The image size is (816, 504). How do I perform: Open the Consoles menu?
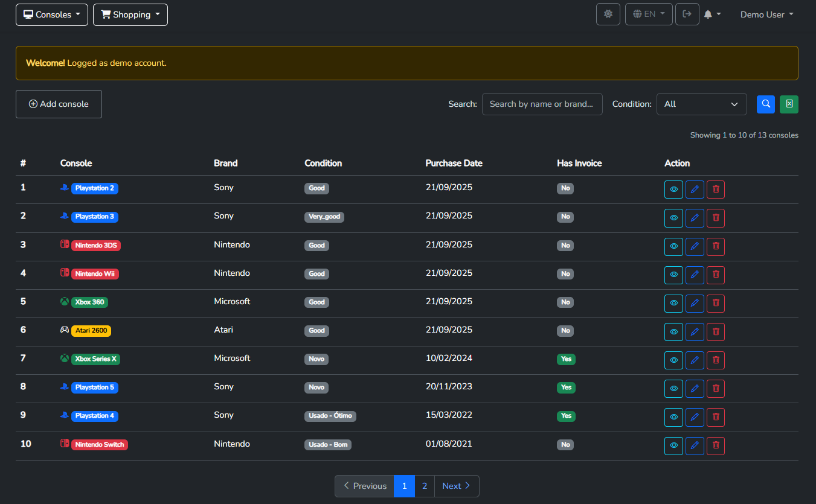tap(52, 14)
